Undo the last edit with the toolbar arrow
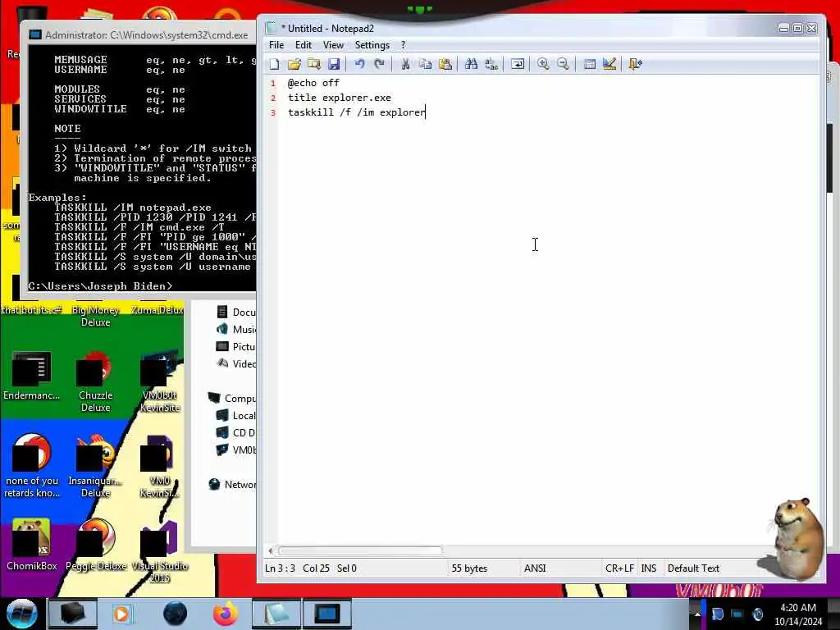This screenshot has width=840, height=630. (x=359, y=64)
